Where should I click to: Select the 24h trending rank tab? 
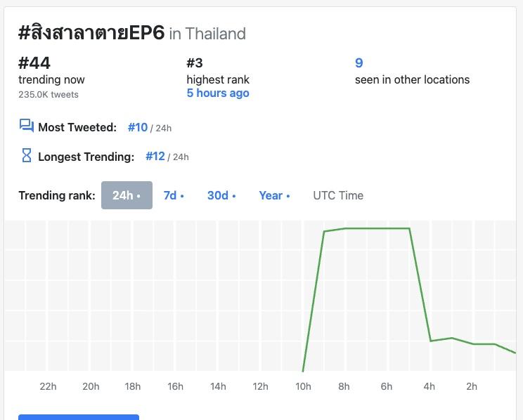point(127,195)
